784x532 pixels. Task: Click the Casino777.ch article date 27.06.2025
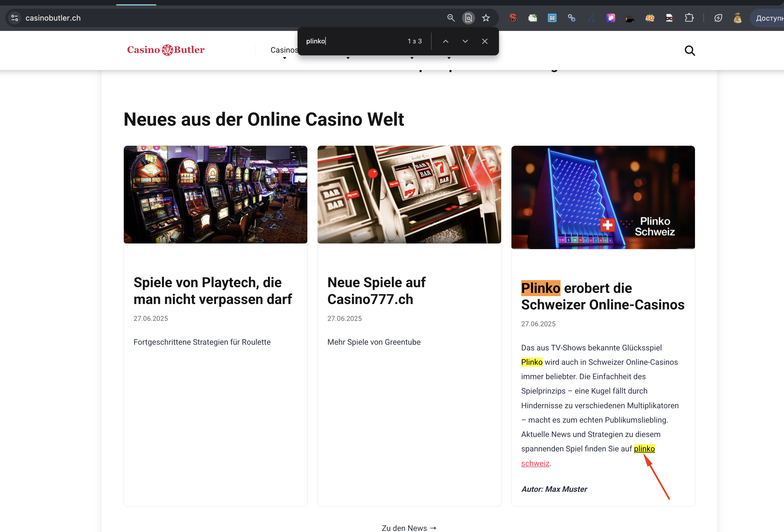point(344,318)
